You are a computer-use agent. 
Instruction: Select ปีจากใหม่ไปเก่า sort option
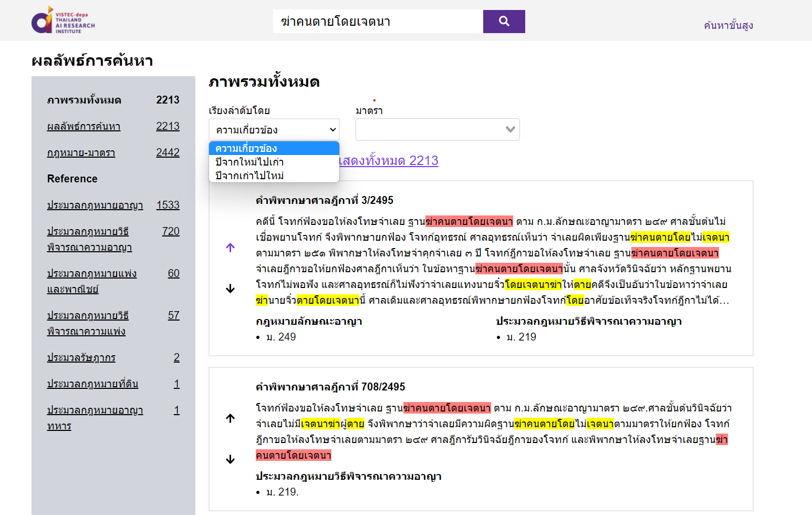point(249,162)
